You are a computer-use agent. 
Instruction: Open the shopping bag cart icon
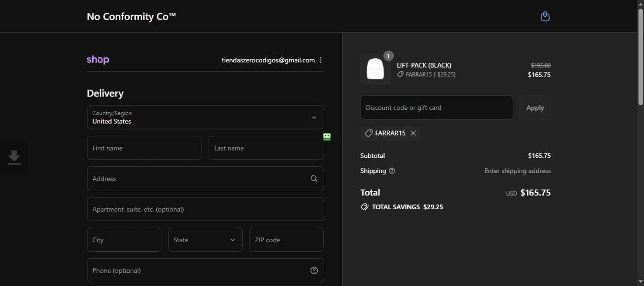click(545, 16)
